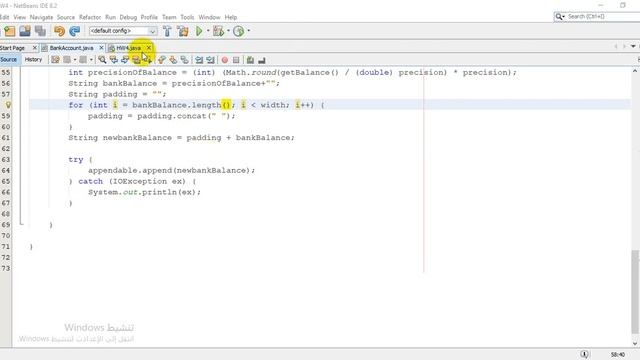Screen dimensions: 640x360
Task: Shift the line left icon
Action: 199,60
